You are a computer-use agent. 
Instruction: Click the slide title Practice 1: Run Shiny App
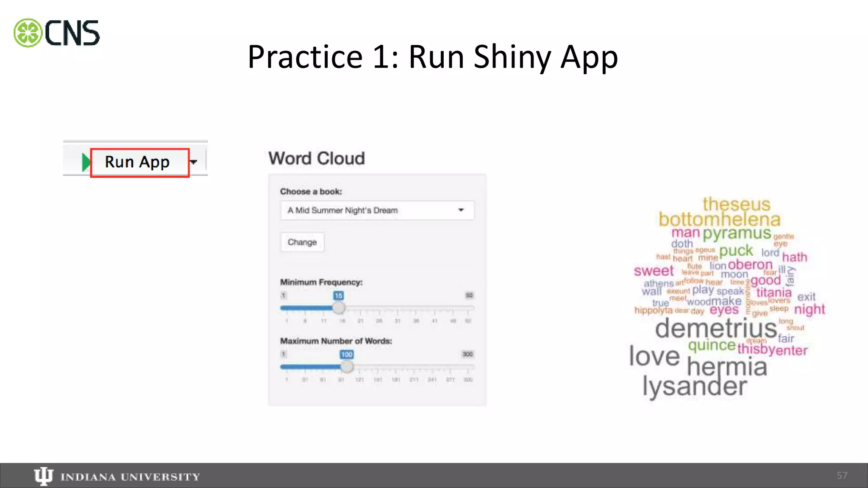tap(433, 57)
